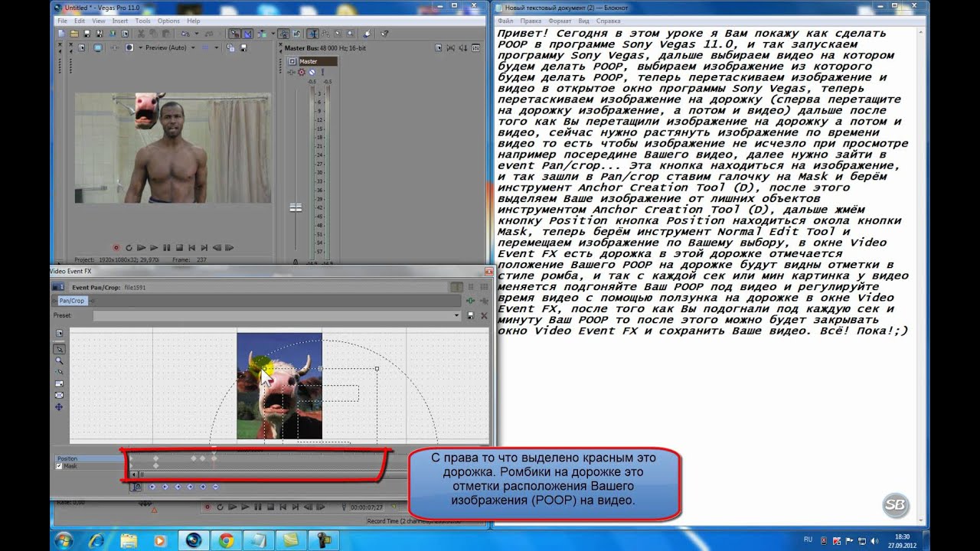Toggle the Master bus Mute button

tap(312, 72)
